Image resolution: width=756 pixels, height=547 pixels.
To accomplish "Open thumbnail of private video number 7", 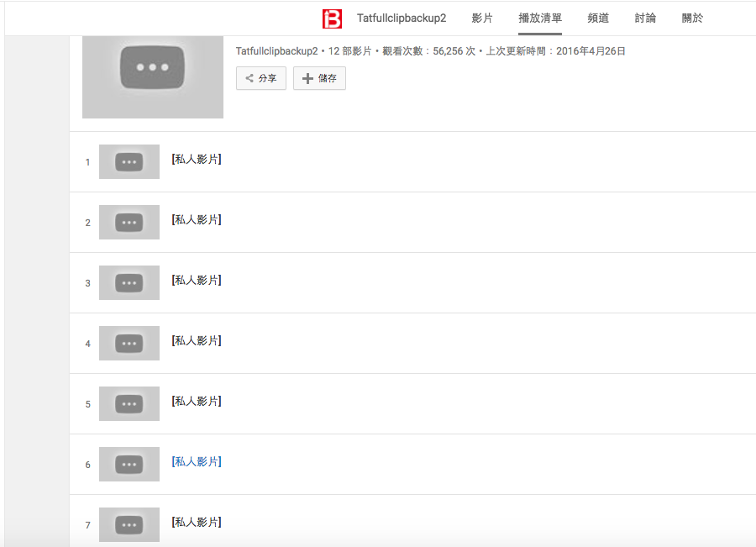I will coord(129,525).
